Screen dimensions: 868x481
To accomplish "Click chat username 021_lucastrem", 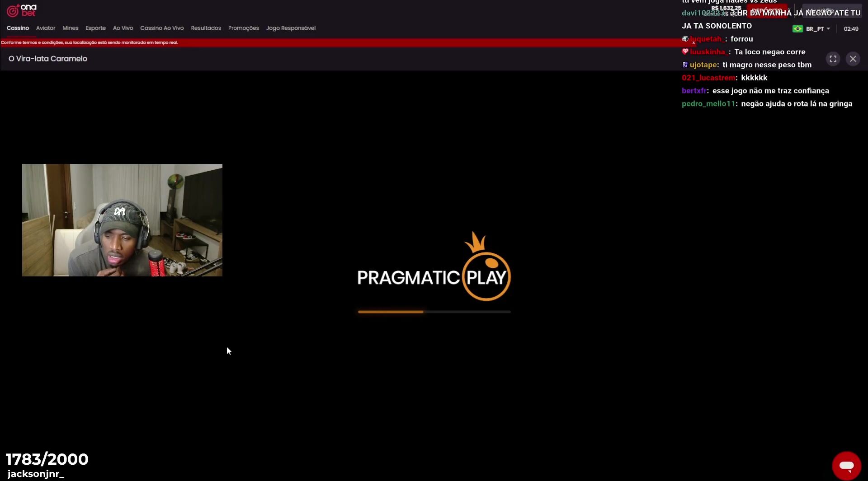I will pos(708,78).
